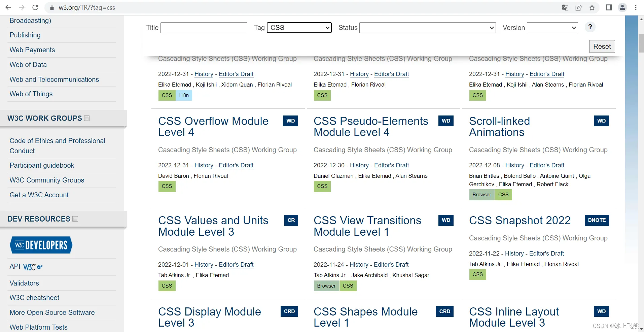This screenshot has height=332, width=644.
Task: Open W3C Community Groups link
Action: pos(47,180)
